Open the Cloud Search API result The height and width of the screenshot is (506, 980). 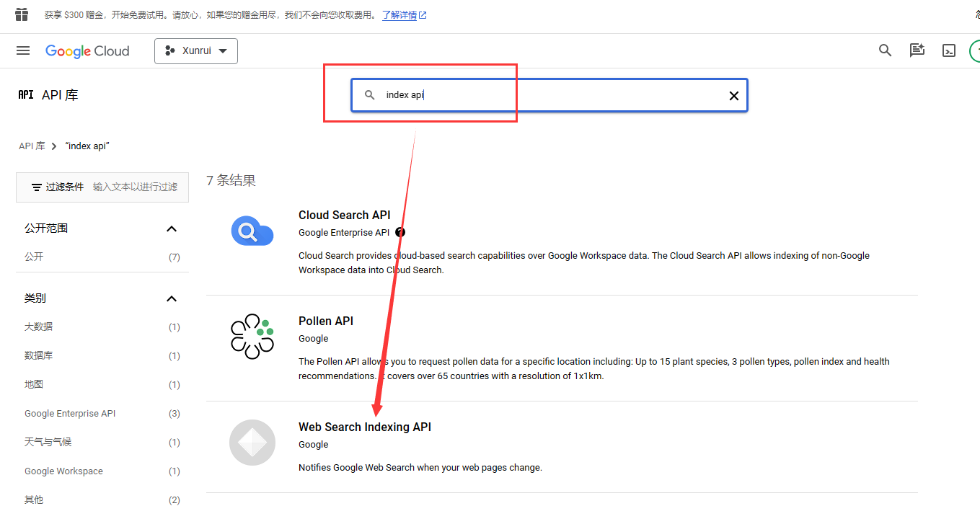pos(345,215)
